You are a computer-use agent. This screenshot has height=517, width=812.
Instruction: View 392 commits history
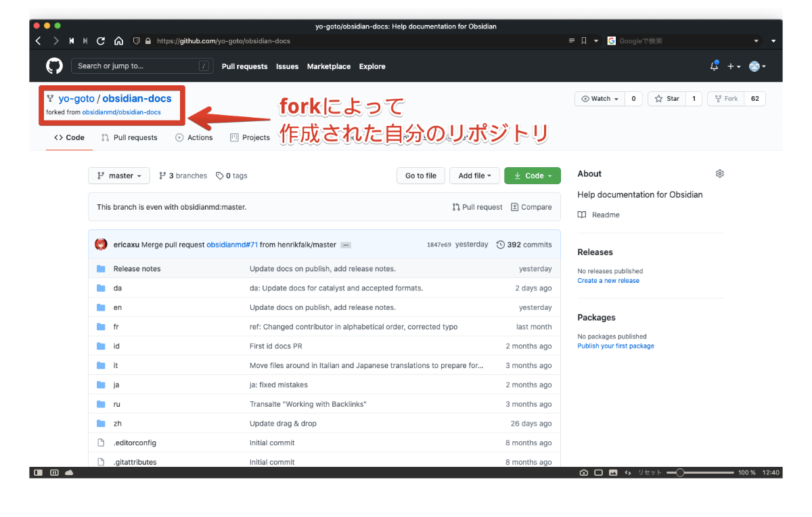(524, 244)
